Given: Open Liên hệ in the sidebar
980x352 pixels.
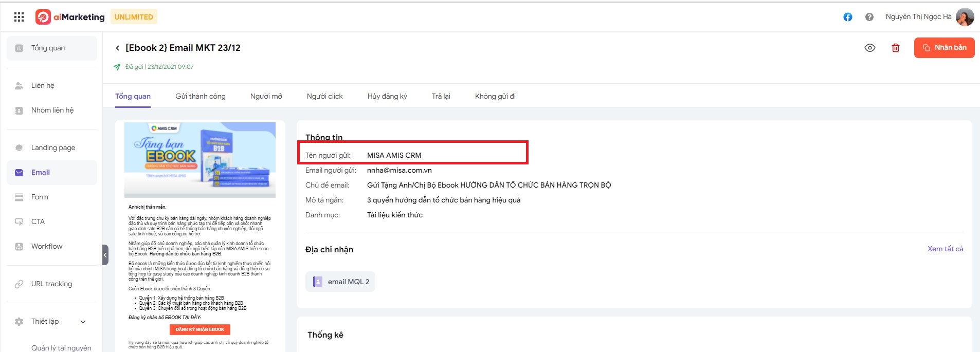Looking at the screenshot, I should click(52, 85).
